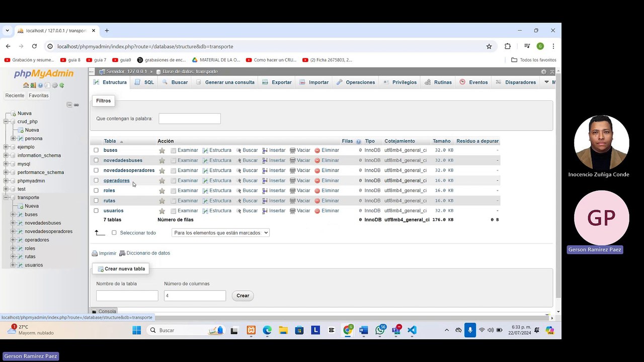Click the favorite star for usuarios
Image resolution: width=644 pixels, height=362 pixels.
pos(162,211)
